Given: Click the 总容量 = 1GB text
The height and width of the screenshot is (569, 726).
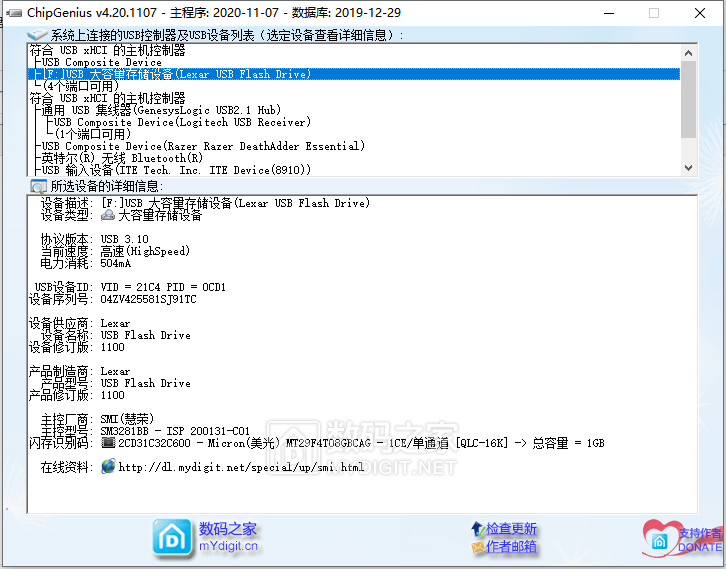Looking at the screenshot, I should pyautogui.click(x=568, y=443).
